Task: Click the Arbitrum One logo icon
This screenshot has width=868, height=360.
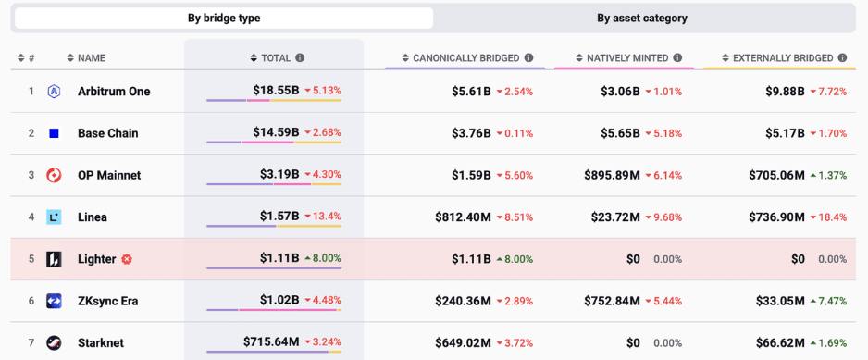Action: 54,92
